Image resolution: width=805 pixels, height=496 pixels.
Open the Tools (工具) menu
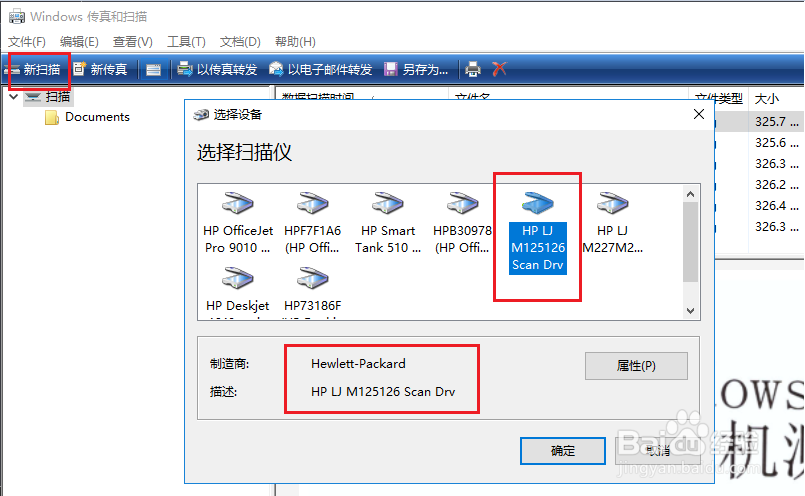(186, 42)
